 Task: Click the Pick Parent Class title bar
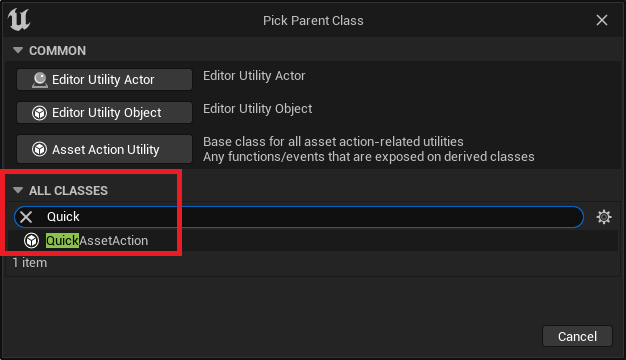click(313, 20)
